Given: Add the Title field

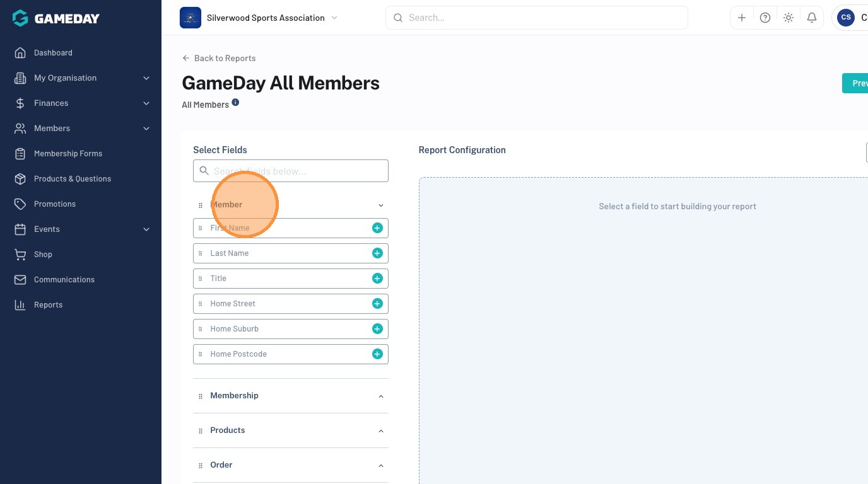Looking at the screenshot, I should [377, 279].
